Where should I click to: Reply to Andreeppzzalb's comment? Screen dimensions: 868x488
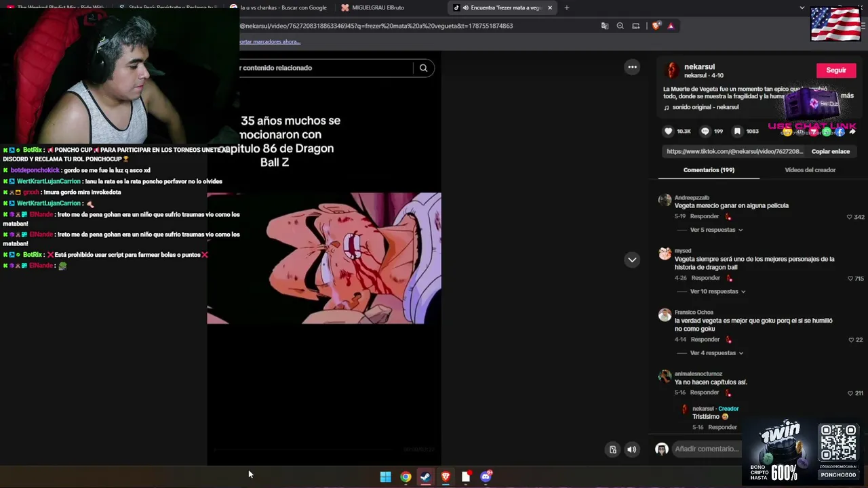[x=704, y=216]
